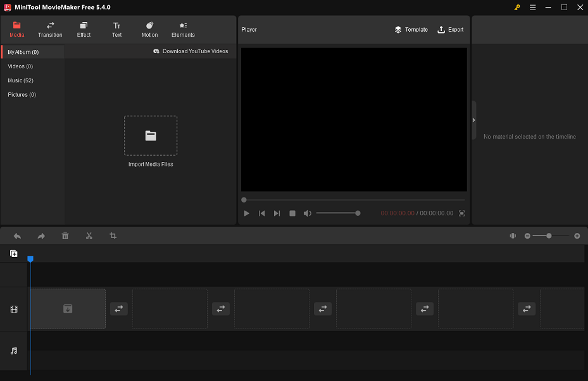Open the Media tab
588x381 pixels.
click(x=17, y=30)
